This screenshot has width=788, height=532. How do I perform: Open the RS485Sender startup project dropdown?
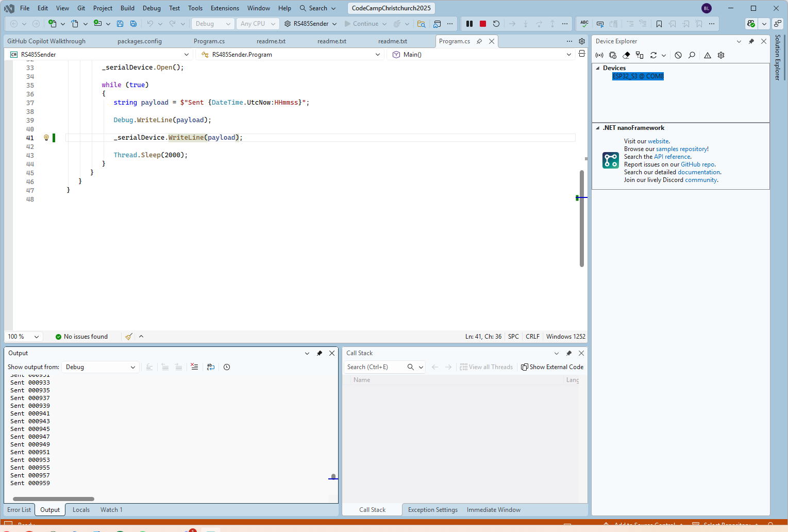[334, 24]
